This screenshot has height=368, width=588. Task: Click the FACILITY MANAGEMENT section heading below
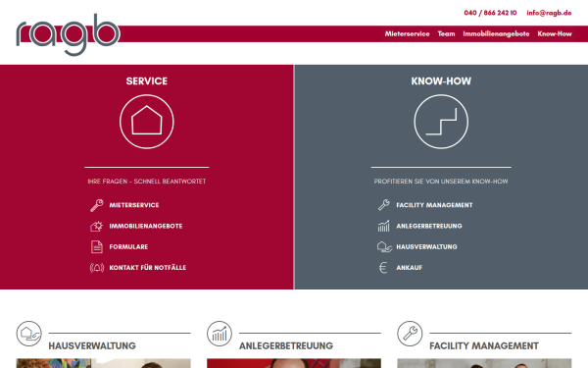pyautogui.click(x=484, y=345)
